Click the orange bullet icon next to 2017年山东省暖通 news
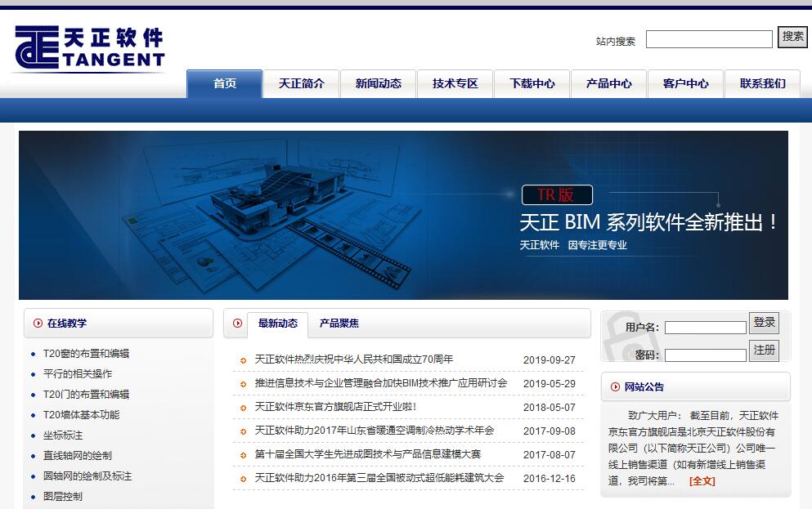The image size is (812, 509). (243, 432)
